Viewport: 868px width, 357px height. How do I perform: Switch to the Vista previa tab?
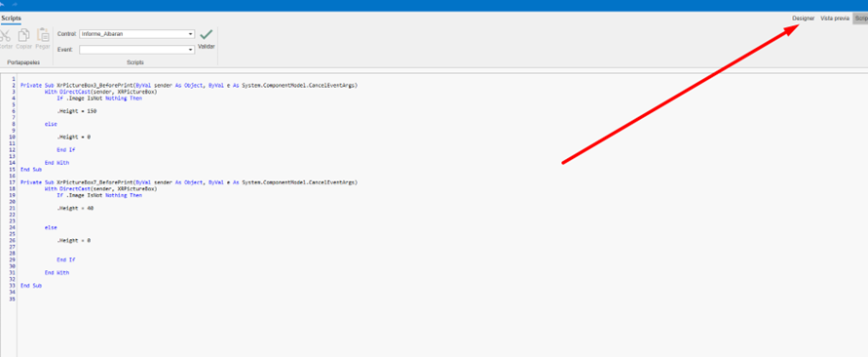tap(834, 19)
